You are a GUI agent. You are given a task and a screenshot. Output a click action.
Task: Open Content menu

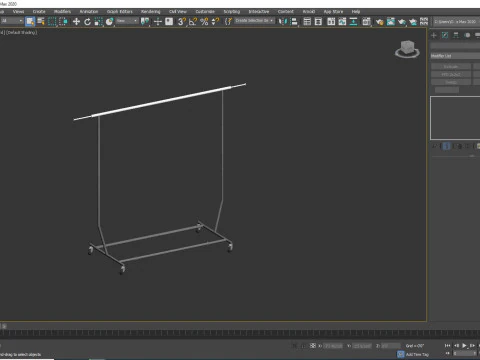[x=286, y=11]
